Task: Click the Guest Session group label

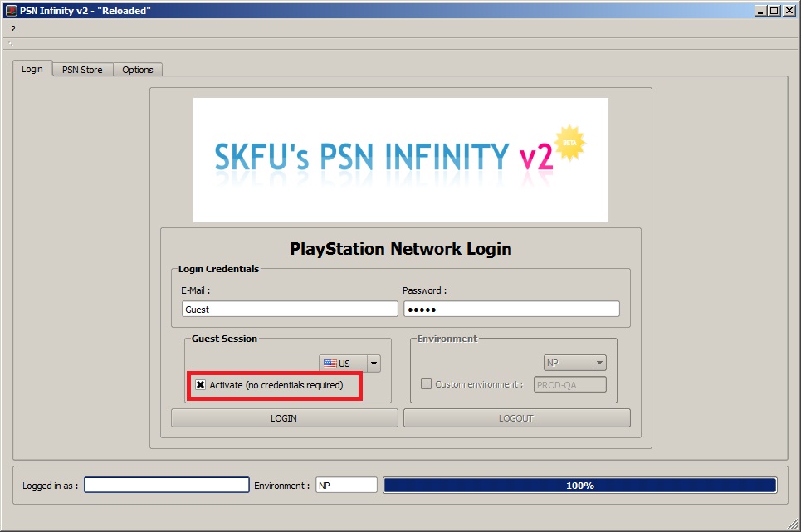Action: pyautogui.click(x=224, y=339)
